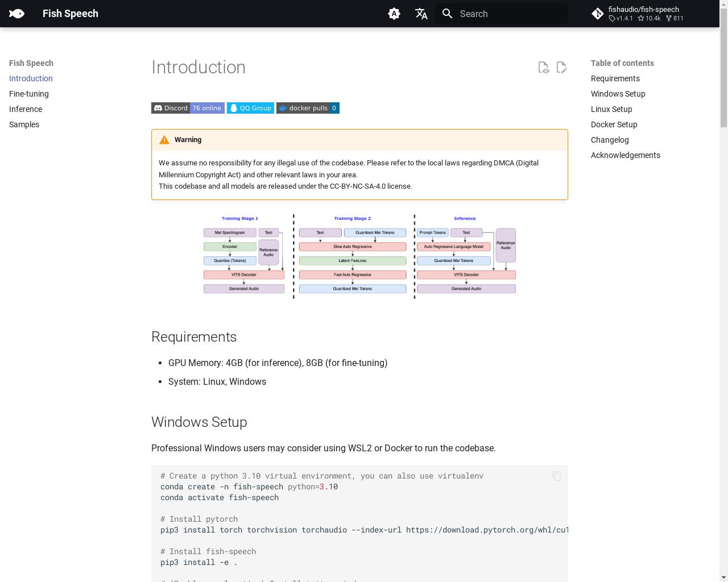The height and width of the screenshot is (582, 728).
Task: Click the Fish Speech sidebar title
Action: point(31,63)
